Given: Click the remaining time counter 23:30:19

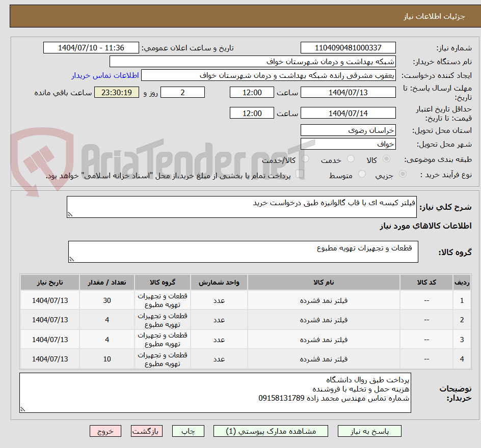Looking at the screenshot, I should click(116, 92).
